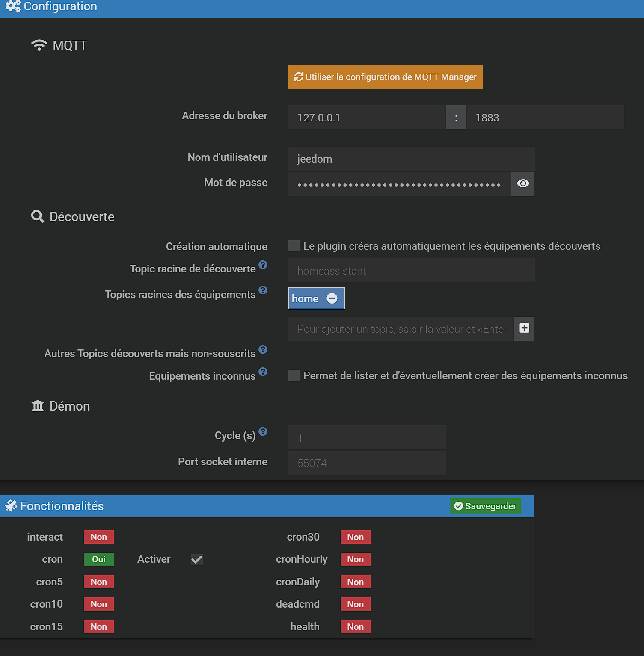644x656 pixels.
Task: Click the gears icon beside Configuration title
Action: pyautogui.click(x=12, y=6)
